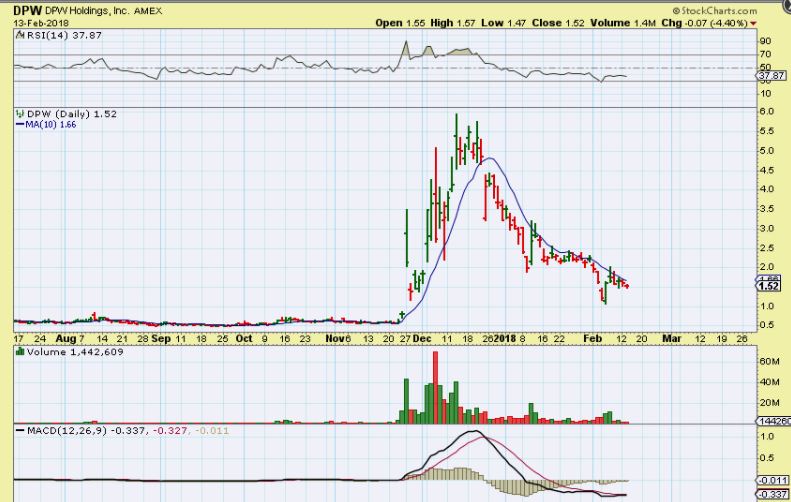The width and height of the screenshot is (791, 502).
Task: Click the Dec label on date axis
Action: tap(422, 339)
